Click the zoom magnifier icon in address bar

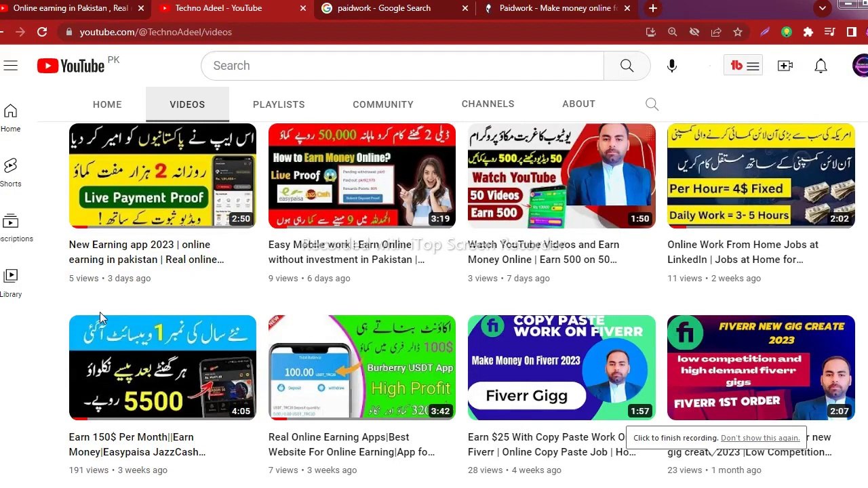click(673, 32)
